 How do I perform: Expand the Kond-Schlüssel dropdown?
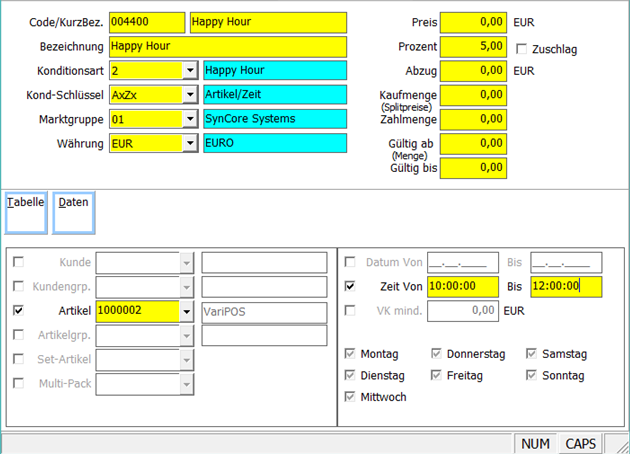click(189, 95)
